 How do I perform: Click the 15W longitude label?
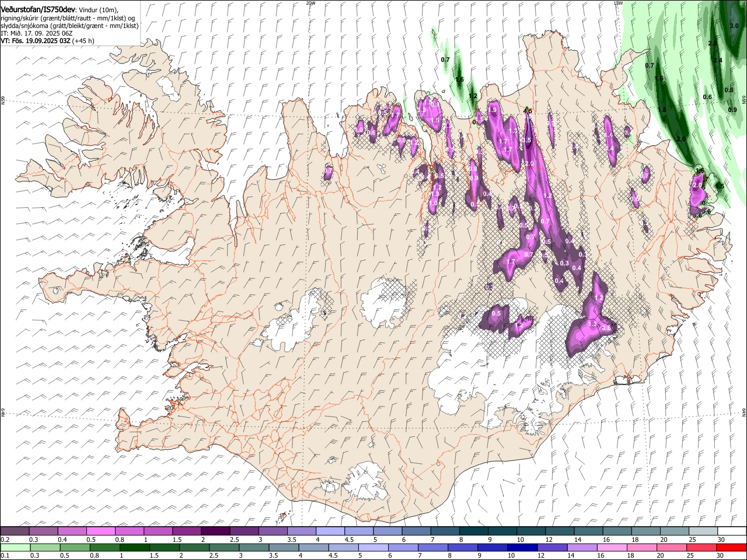pyautogui.click(x=618, y=3)
